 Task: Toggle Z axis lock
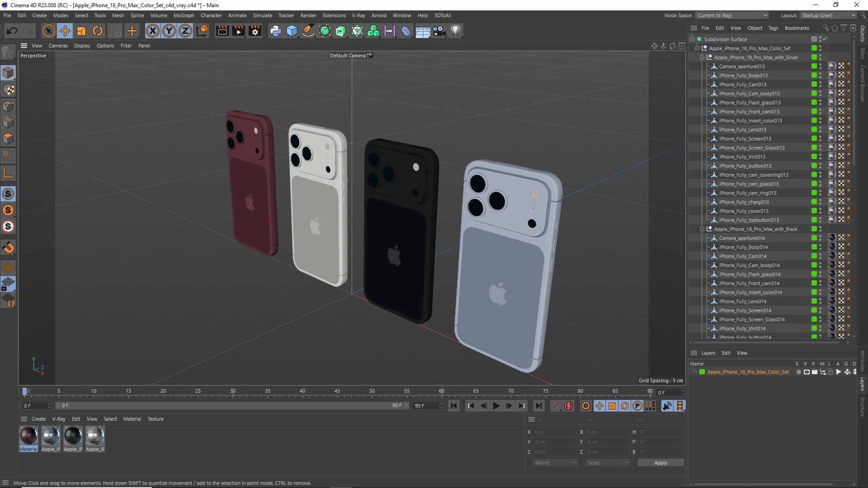pos(185,31)
